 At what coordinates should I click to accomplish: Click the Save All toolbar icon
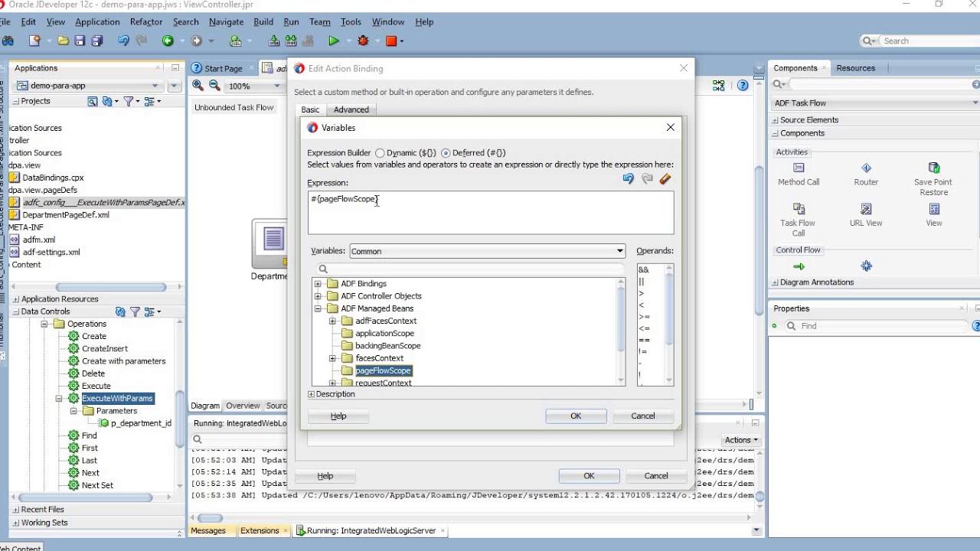(x=97, y=41)
